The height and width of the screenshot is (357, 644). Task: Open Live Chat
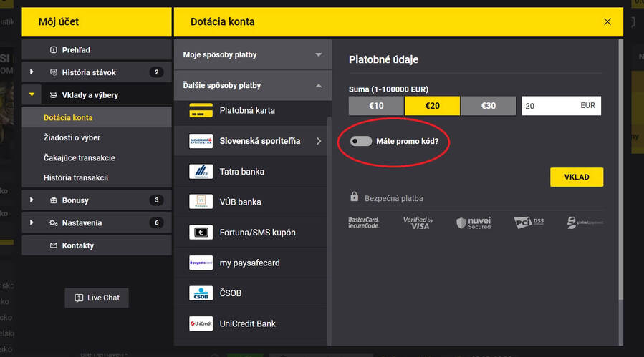[97, 298]
